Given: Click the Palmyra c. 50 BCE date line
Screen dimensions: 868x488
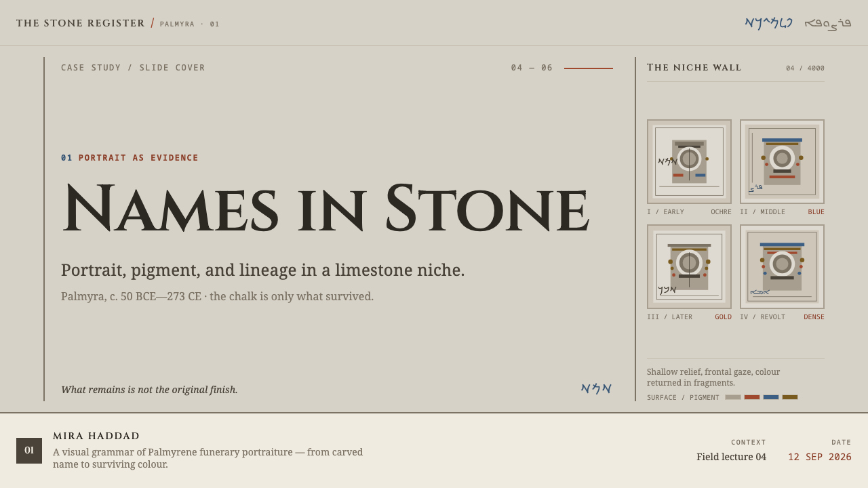Looking at the screenshot, I should click(x=218, y=296).
